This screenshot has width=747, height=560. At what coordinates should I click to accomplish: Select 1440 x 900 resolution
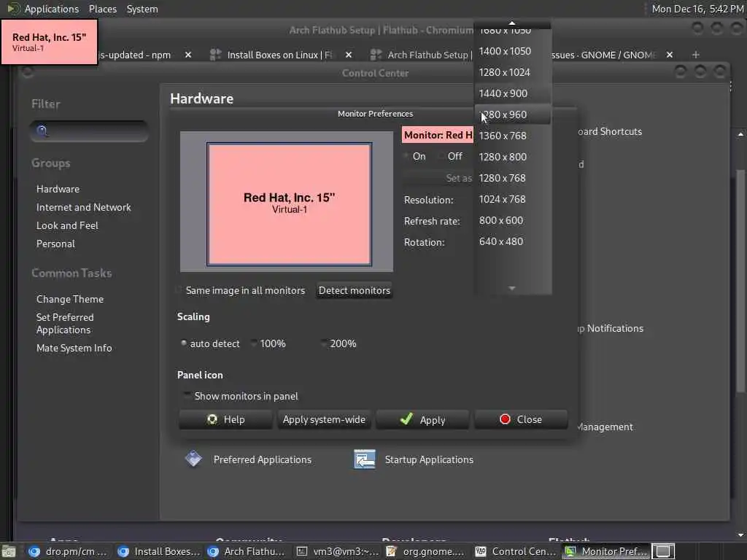513,93
